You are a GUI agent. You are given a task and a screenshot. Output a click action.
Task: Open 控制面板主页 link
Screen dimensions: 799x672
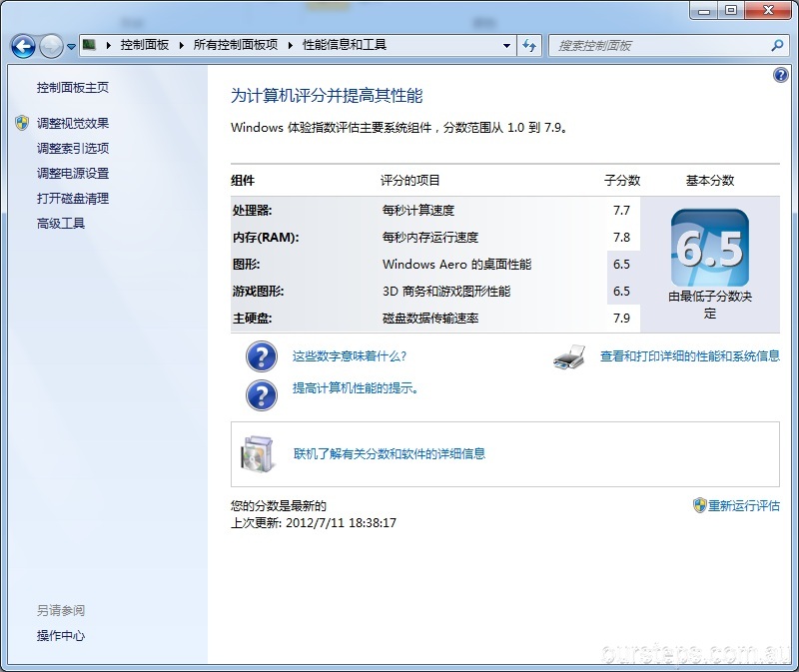(73, 88)
